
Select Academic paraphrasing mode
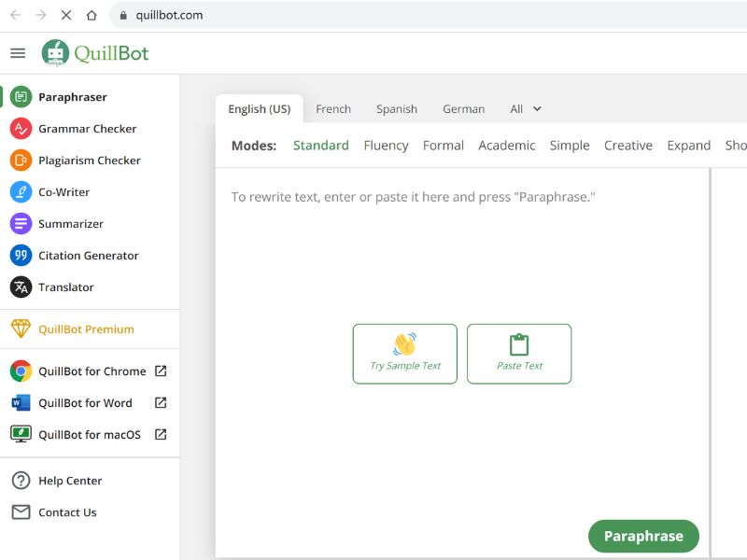click(506, 146)
